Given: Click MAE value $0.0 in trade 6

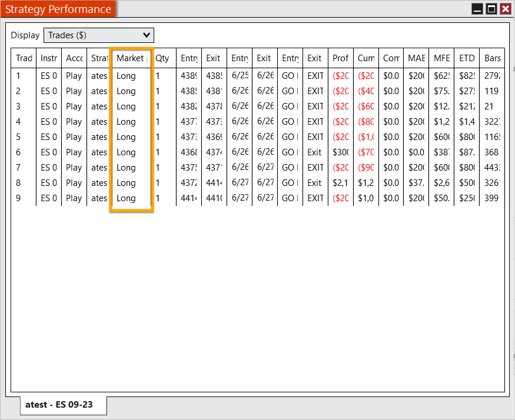Looking at the screenshot, I should click(x=416, y=152).
